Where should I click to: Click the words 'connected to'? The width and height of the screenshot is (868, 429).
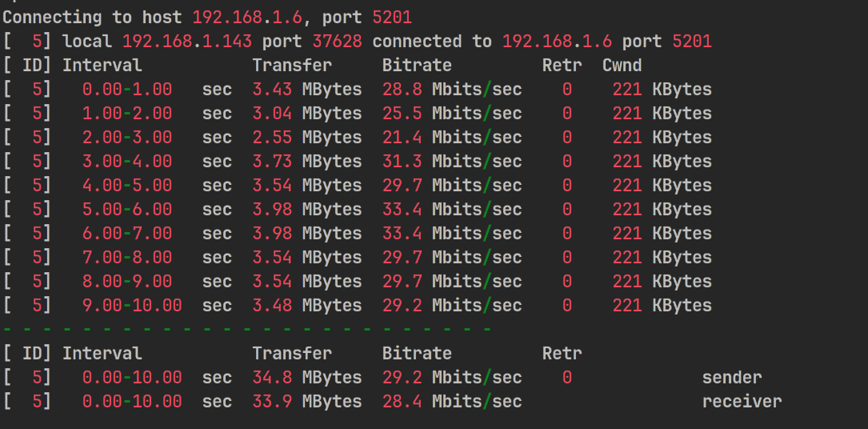[432, 42]
